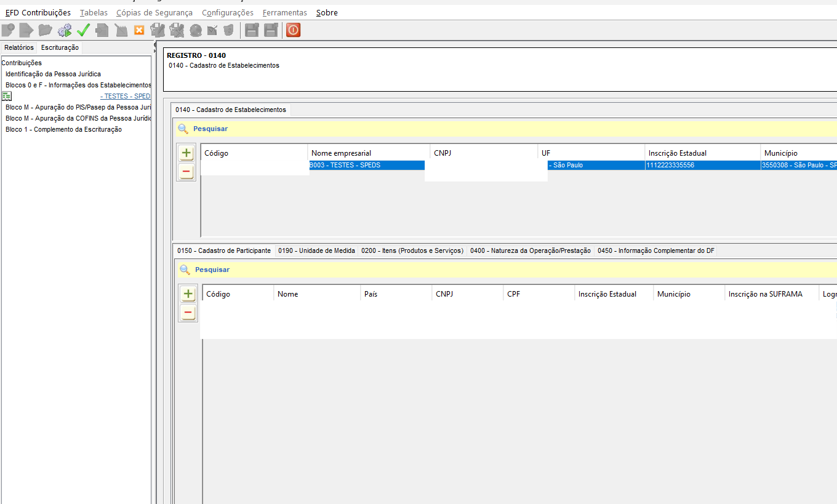The image size is (837, 504).
Task: Select Blocos 0 e F tree item
Action: pos(78,85)
